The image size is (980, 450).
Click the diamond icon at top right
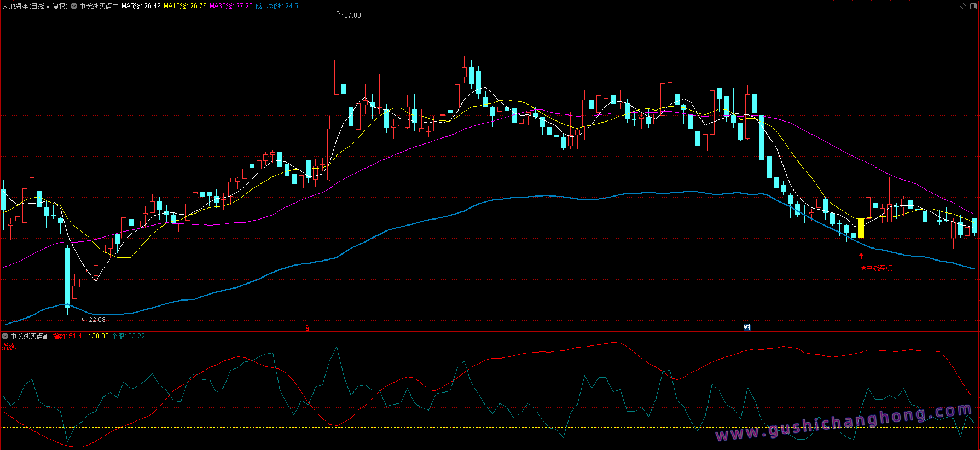pyautogui.click(x=964, y=7)
